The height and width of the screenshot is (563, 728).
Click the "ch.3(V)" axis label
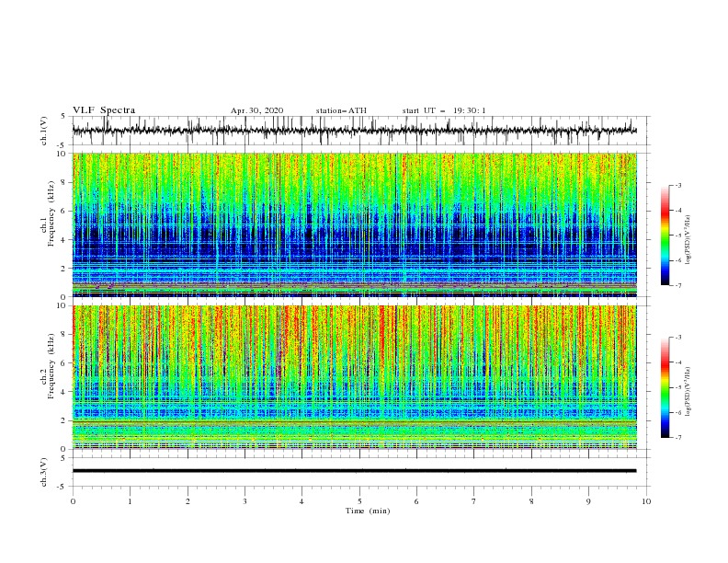click(44, 472)
